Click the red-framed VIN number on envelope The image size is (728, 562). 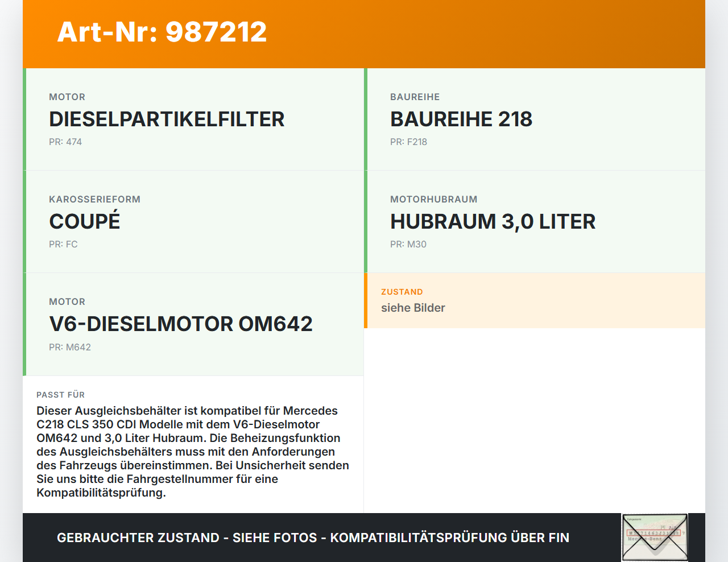[653, 534]
